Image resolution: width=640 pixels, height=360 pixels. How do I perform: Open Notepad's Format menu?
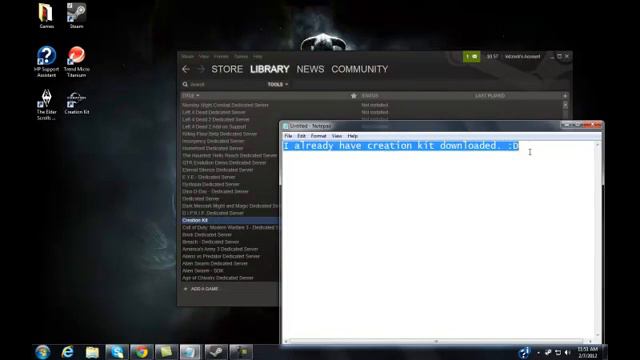[x=318, y=136]
